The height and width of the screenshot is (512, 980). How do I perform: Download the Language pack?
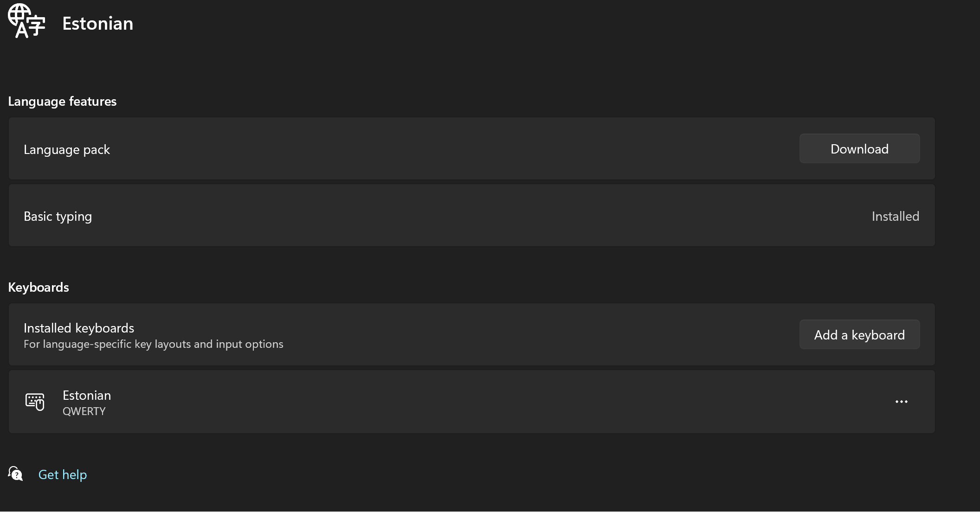[859, 149]
